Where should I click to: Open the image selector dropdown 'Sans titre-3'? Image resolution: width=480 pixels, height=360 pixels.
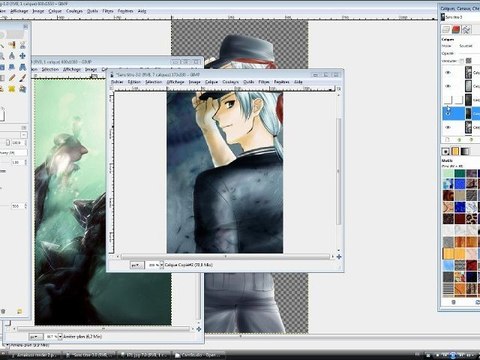click(x=460, y=17)
